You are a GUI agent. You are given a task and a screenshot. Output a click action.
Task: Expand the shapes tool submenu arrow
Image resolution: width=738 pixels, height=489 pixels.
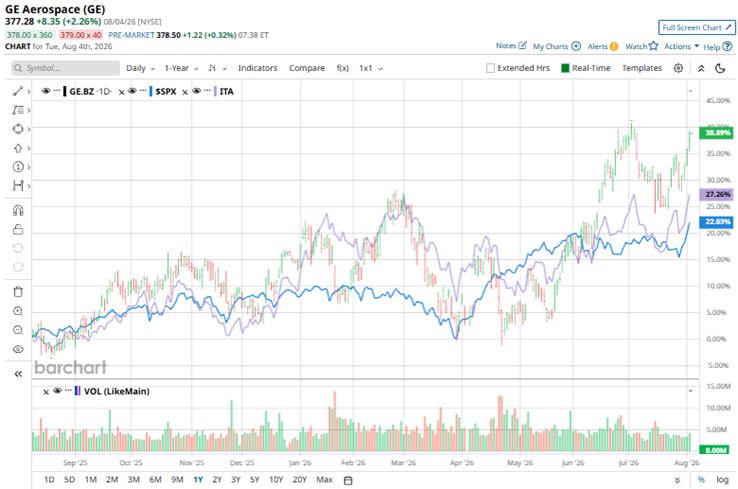point(29,129)
